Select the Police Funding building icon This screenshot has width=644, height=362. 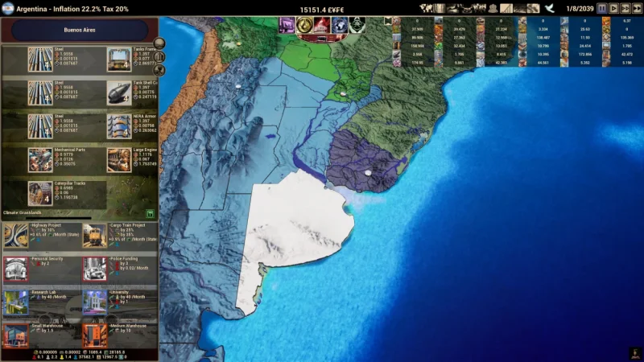(x=94, y=268)
